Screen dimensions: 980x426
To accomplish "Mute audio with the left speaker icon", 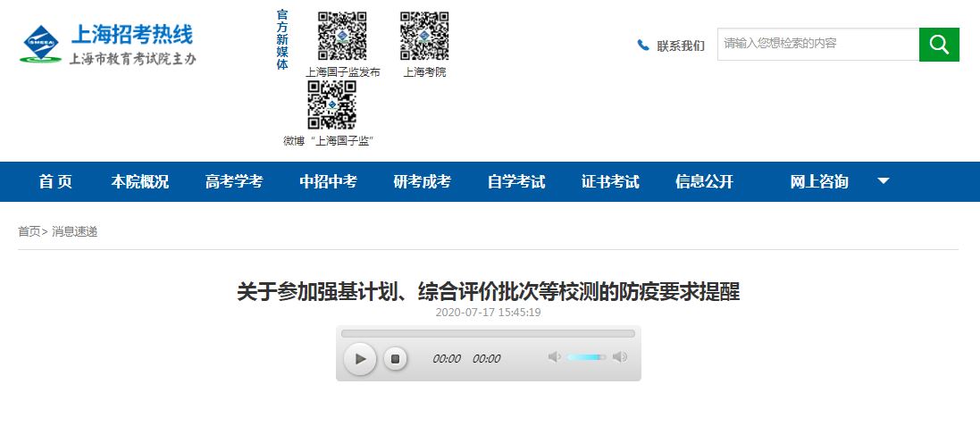I will [x=554, y=357].
